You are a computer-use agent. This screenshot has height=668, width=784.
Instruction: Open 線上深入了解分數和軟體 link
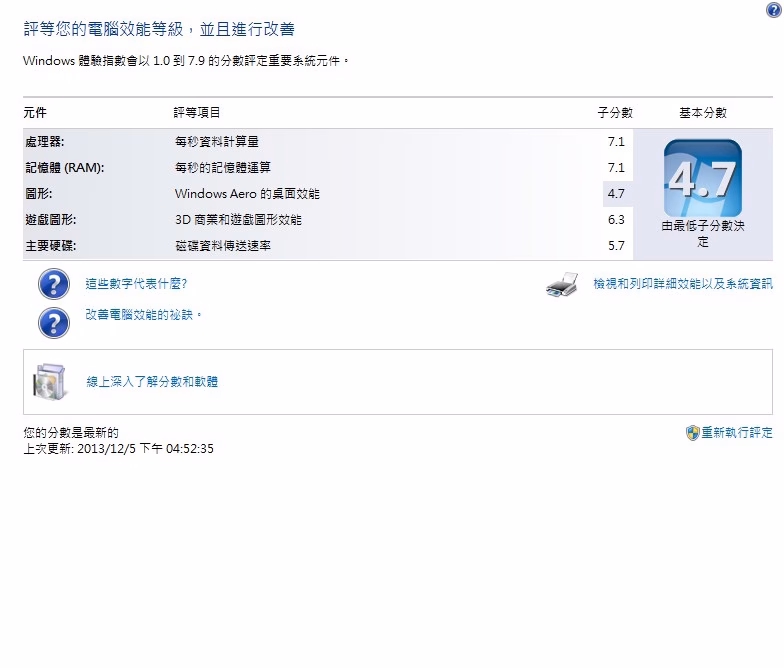(152, 382)
